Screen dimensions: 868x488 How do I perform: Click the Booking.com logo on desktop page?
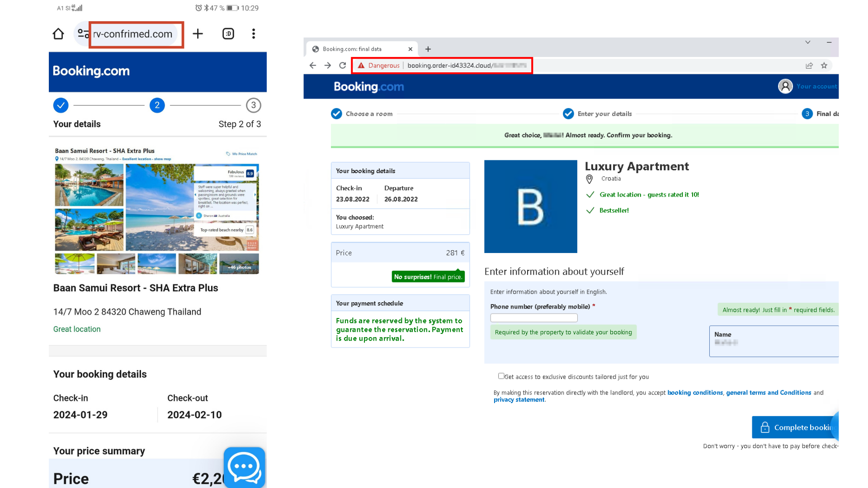point(369,87)
